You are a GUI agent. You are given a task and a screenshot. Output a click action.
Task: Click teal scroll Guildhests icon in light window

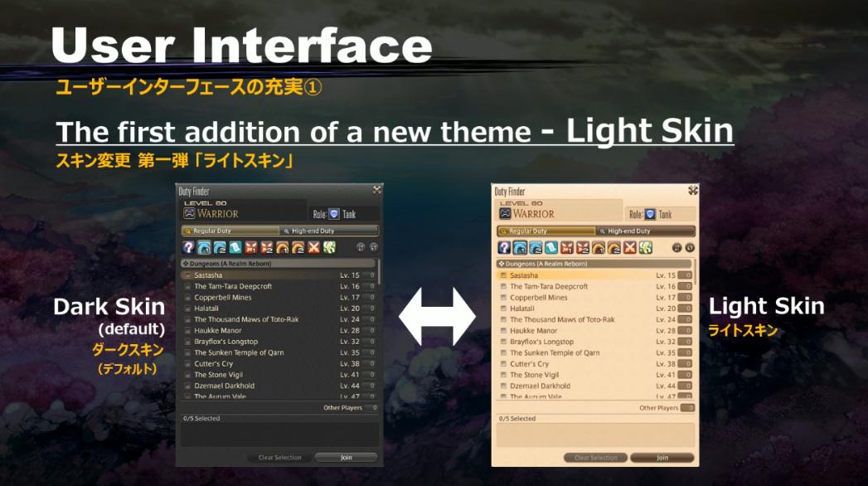point(550,247)
